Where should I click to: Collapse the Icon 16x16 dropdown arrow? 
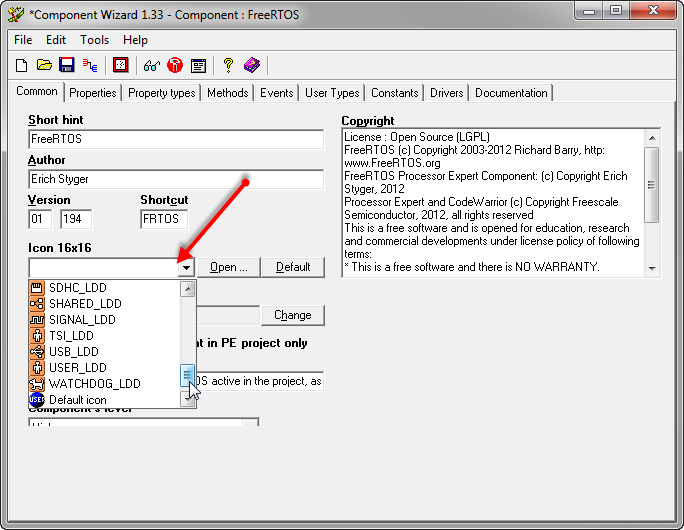pos(186,268)
